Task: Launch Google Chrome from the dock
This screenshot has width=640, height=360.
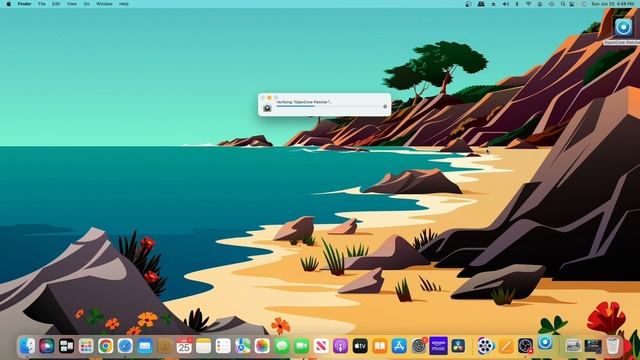Action: [105, 346]
